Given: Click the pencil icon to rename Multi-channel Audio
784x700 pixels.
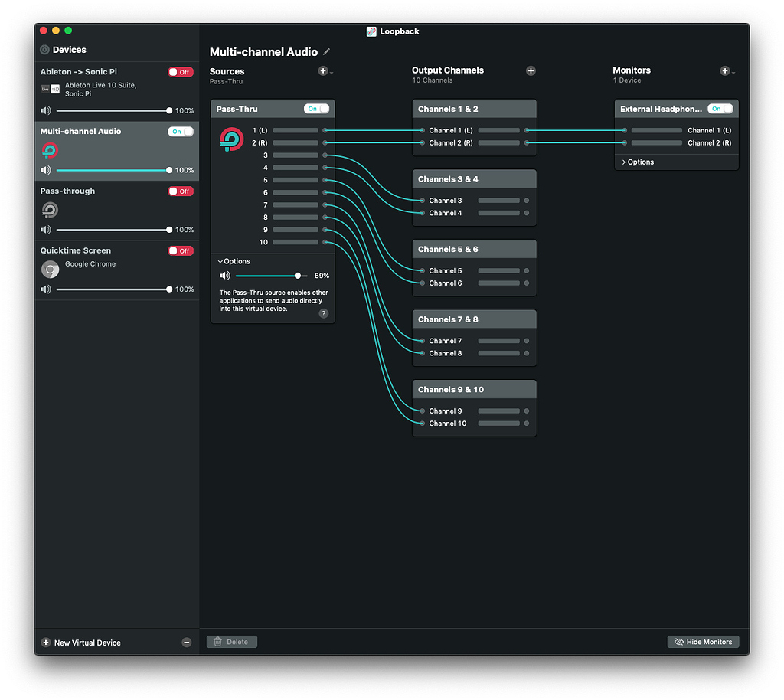Looking at the screenshot, I should [x=326, y=51].
